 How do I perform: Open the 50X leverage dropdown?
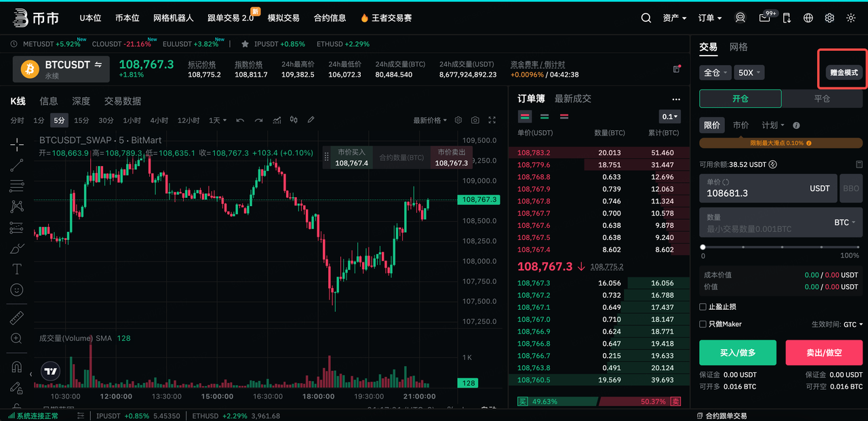(x=749, y=73)
